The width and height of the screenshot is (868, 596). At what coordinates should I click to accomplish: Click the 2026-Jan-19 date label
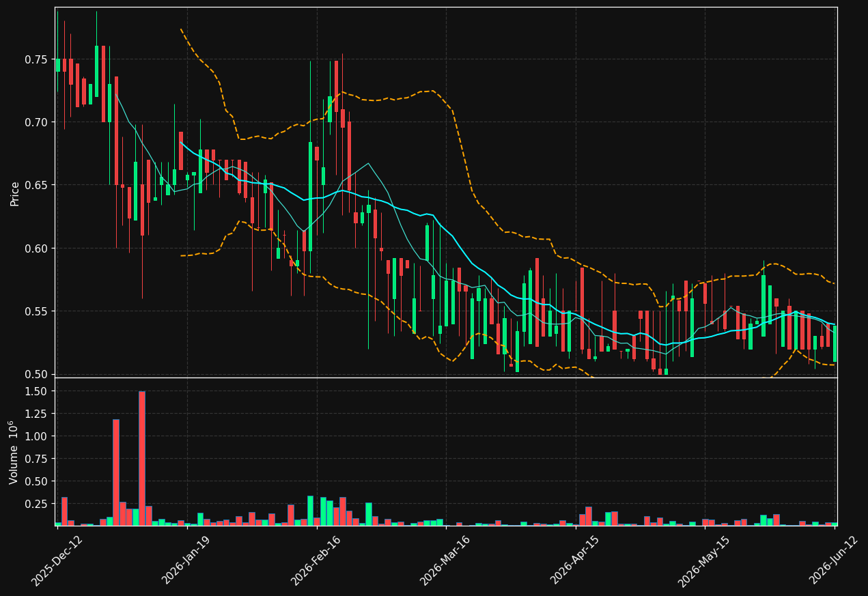[x=187, y=560]
